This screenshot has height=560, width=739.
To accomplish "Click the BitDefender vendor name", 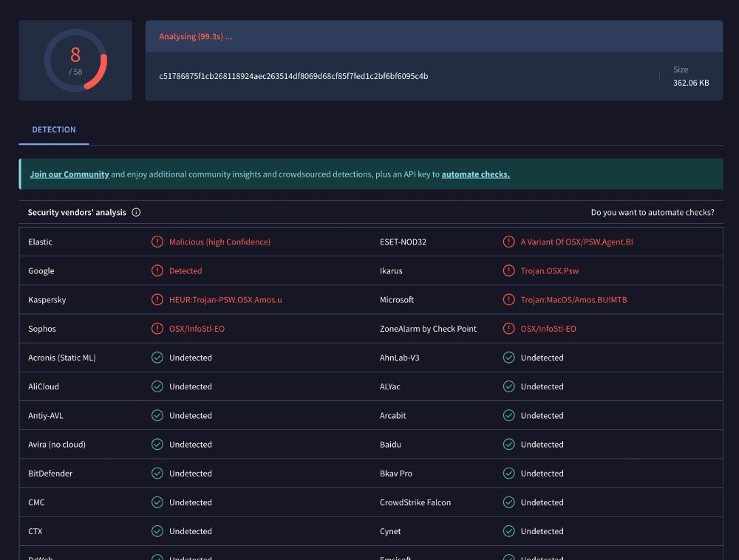I will (50, 474).
